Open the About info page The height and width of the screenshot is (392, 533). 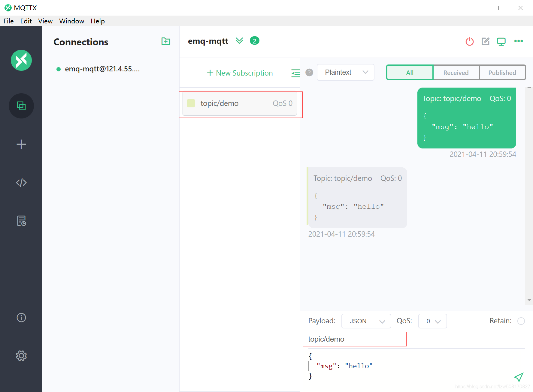pos(21,318)
